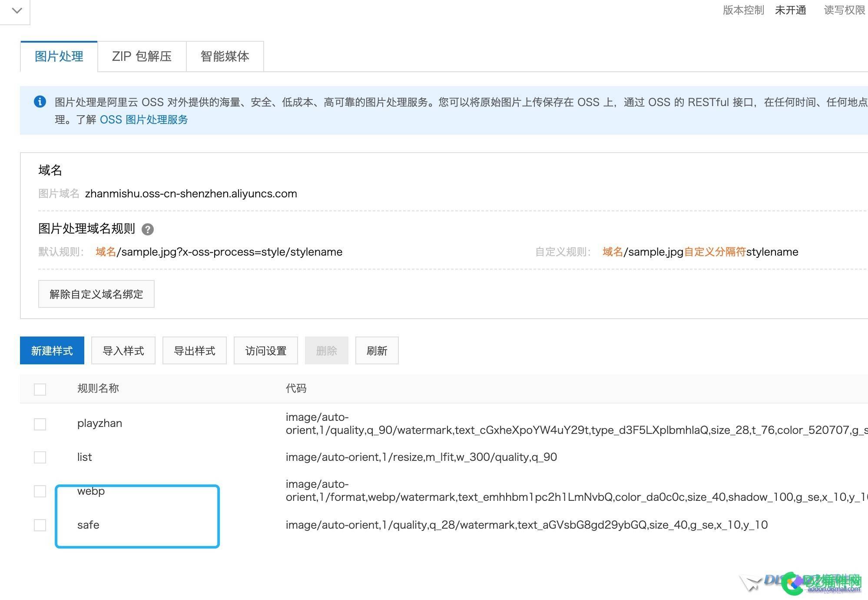Toggle the select-all checkbox in the table header

pyautogui.click(x=40, y=389)
